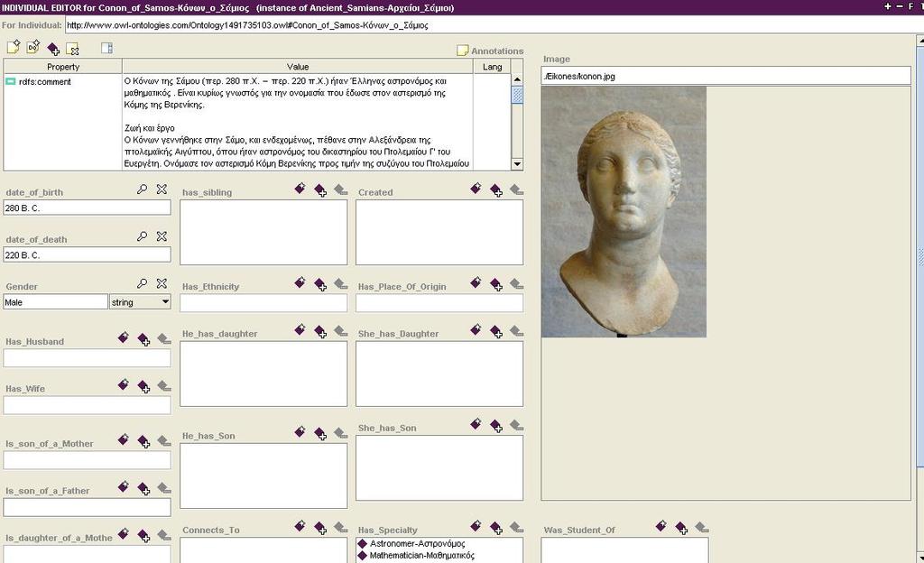Click the comment scrollbar down arrow

coord(517,164)
